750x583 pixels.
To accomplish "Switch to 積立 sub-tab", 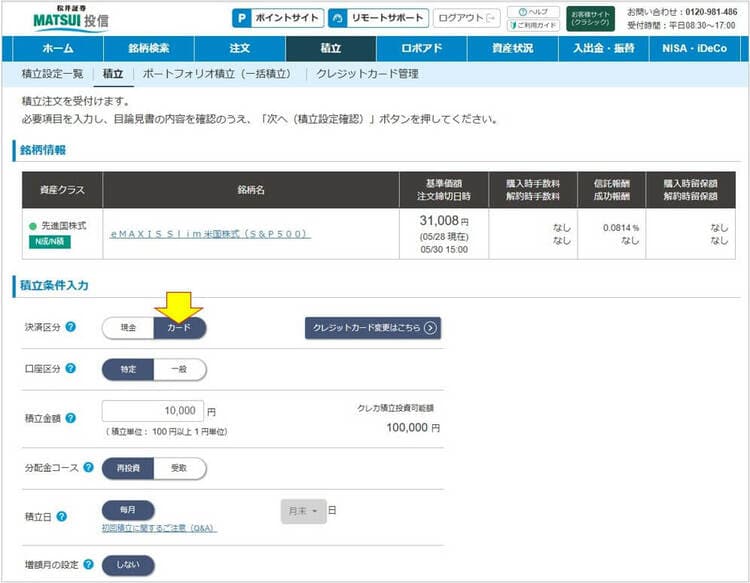I will 113,74.
